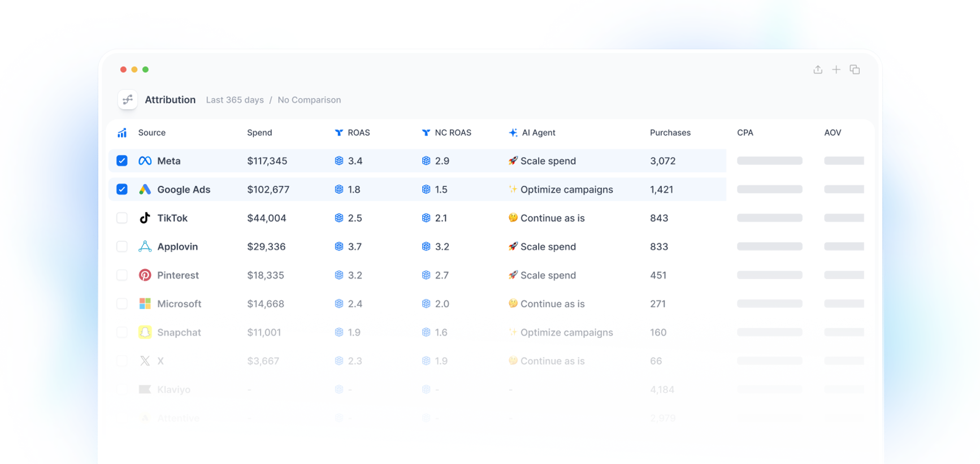Click the Microsoft logo icon
The width and height of the screenshot is (980, 464).
[x=145, y=303]
